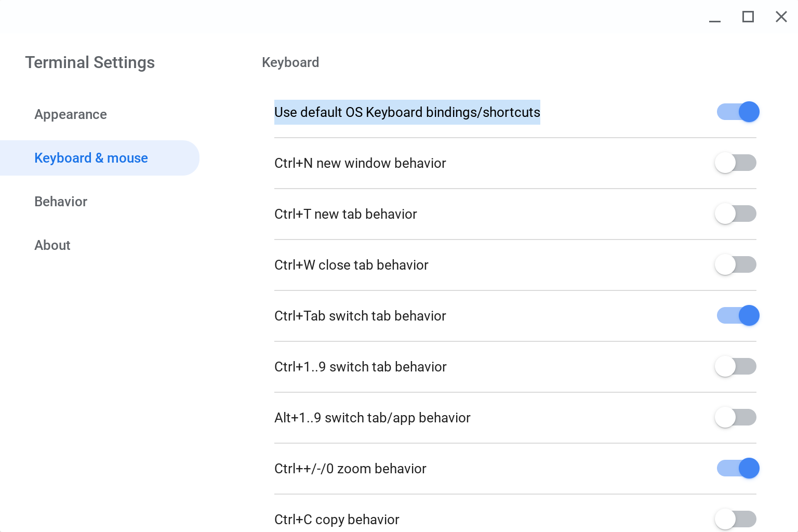Turn on Ctrl+T new tab behavior
Screen dimensions: 798x532
[x=735, y=214]
